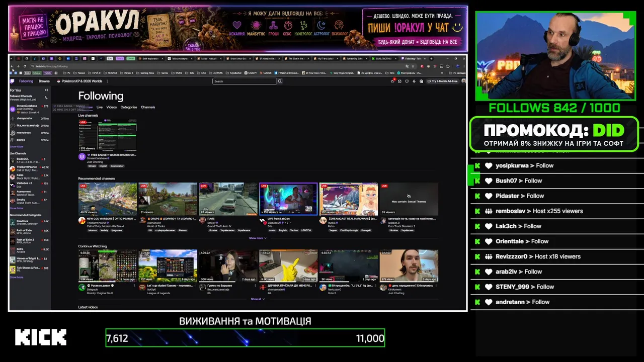
Task: Click the Followed Channels sort icon
Action: [x=46, y=98]
